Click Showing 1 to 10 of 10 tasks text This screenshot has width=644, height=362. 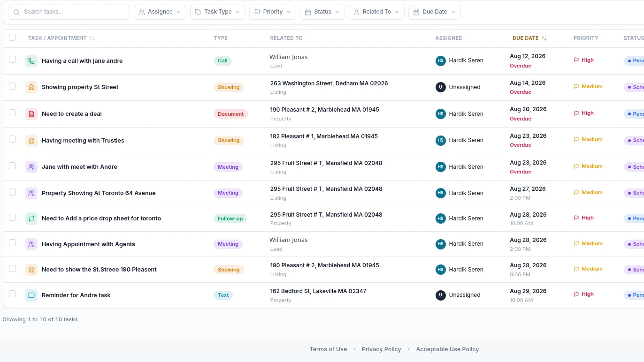coord(40,319)
